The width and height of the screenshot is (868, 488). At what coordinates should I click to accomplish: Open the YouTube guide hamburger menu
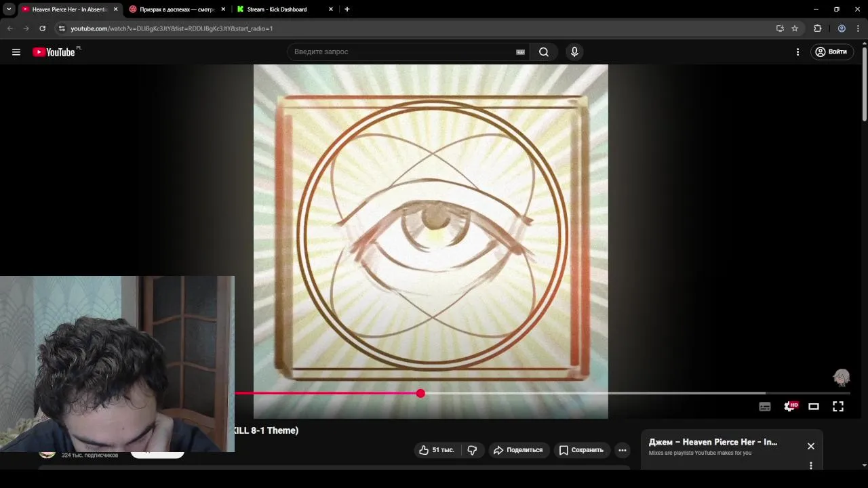pyautogui.click(x=16, y=52)
